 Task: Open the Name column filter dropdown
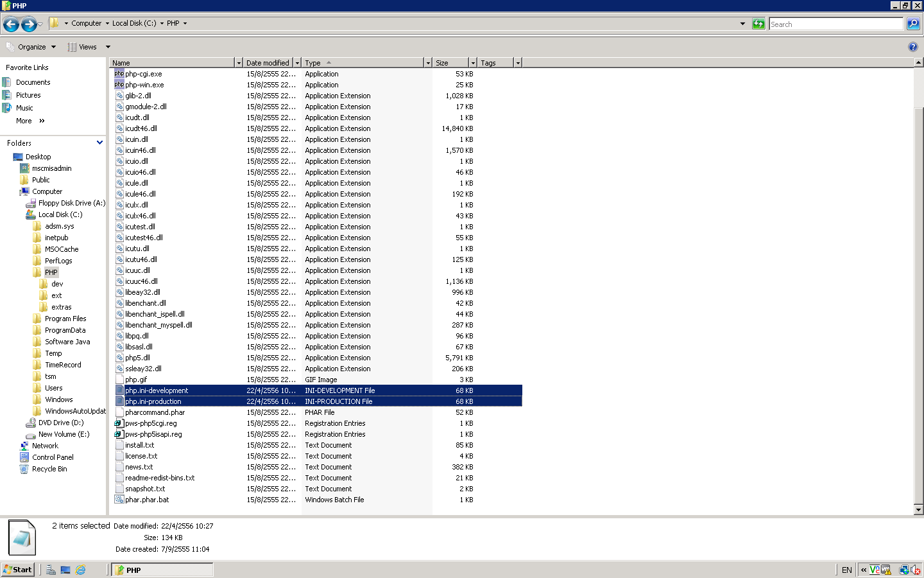239,63
